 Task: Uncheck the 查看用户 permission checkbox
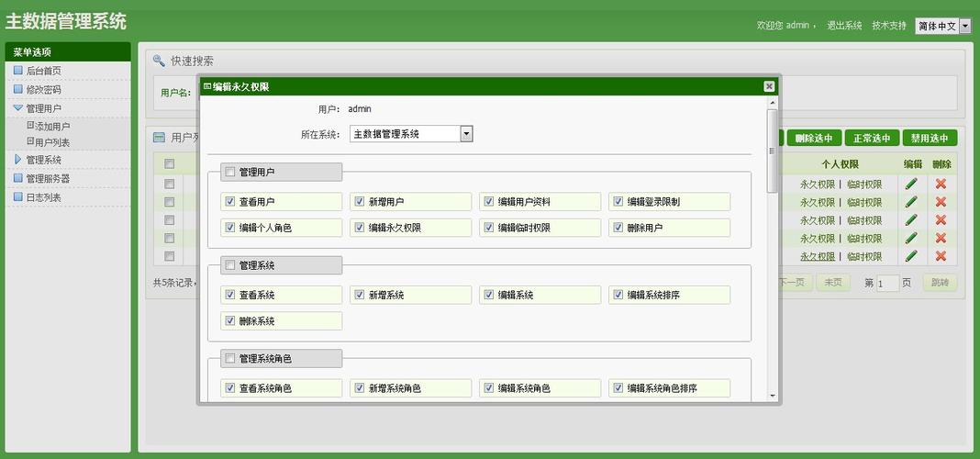[x=229, y=201]
